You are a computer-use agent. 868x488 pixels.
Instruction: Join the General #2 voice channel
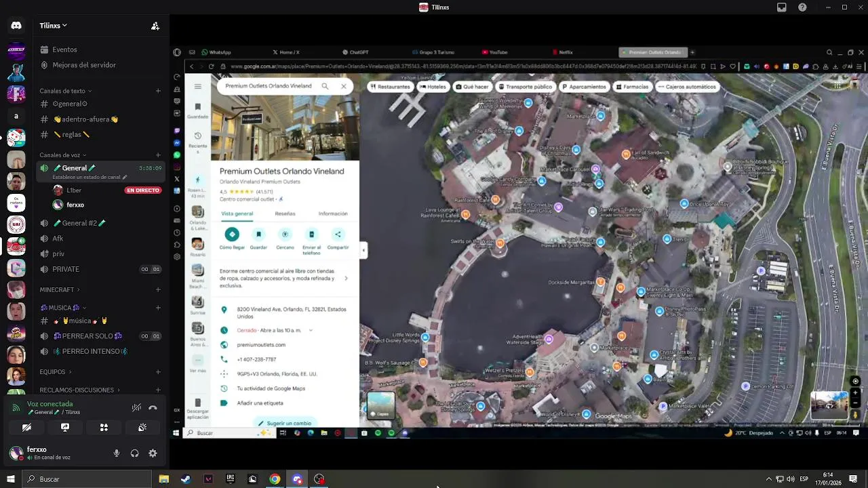click(x=100, y=223)
